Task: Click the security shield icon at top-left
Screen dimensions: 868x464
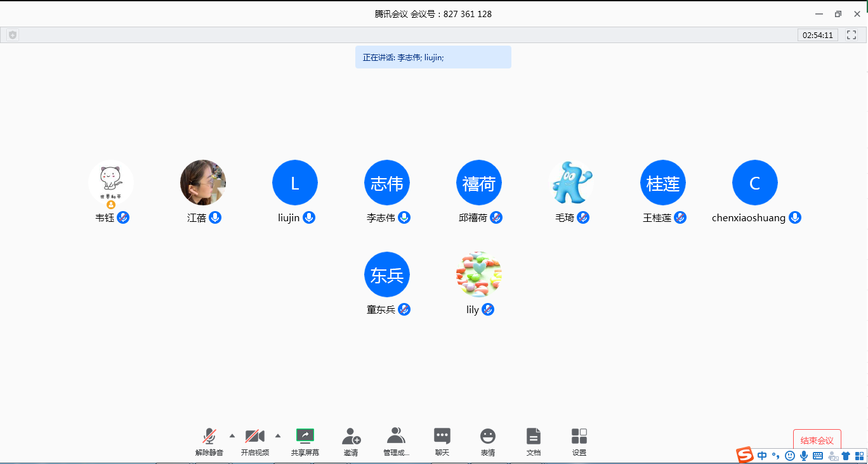Action: click(x=13, y=35)
